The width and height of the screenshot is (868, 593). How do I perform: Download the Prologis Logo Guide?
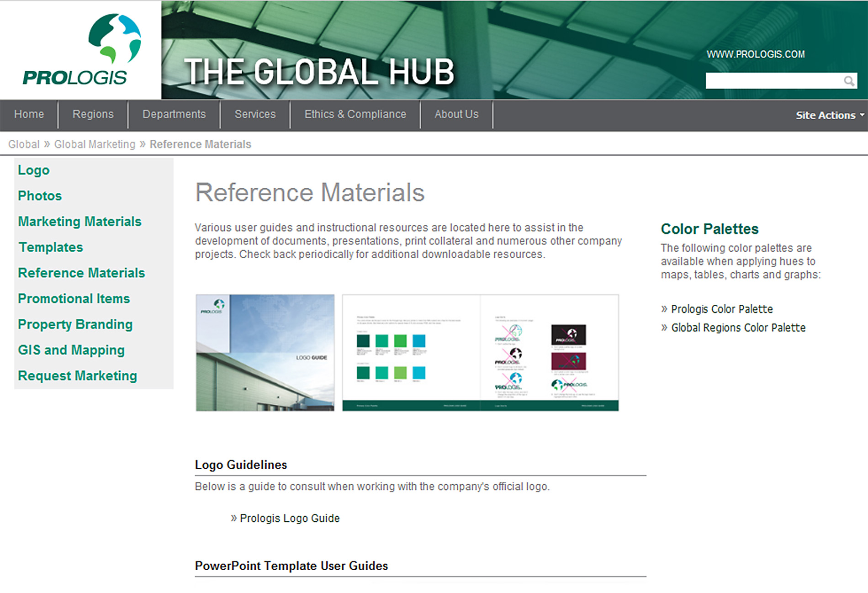click(290, 518)
